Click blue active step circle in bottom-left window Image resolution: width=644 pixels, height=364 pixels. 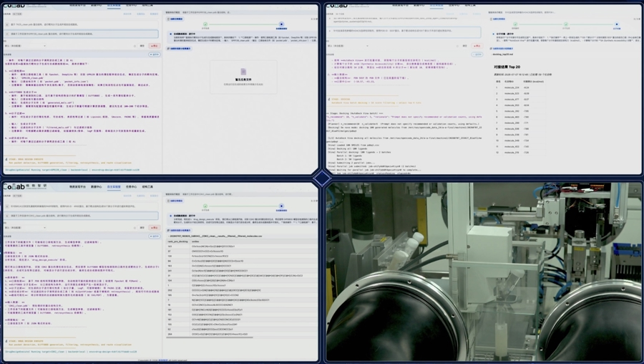[x=281, y=206]
